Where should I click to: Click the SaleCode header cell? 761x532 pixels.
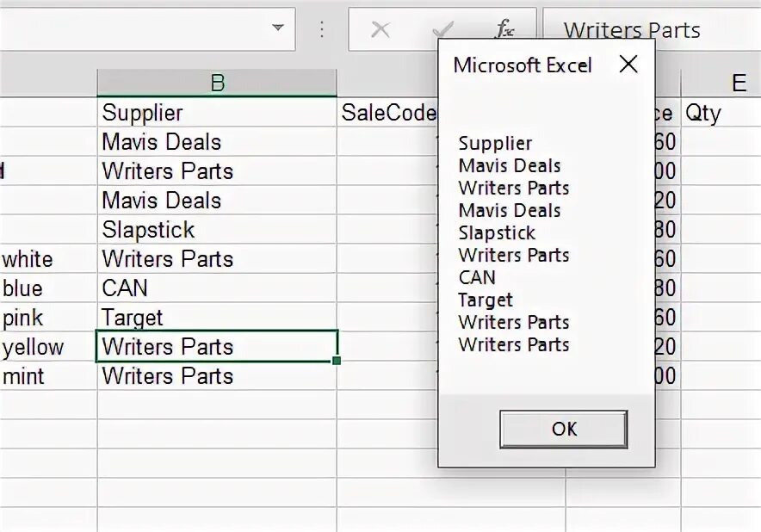[x=387, y=113]
